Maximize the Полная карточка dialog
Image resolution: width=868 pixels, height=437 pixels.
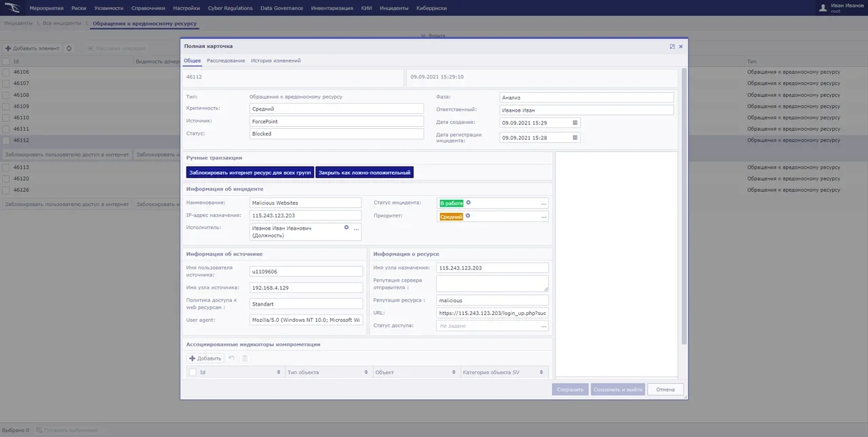pyautogui.click(x=672, y=46)
